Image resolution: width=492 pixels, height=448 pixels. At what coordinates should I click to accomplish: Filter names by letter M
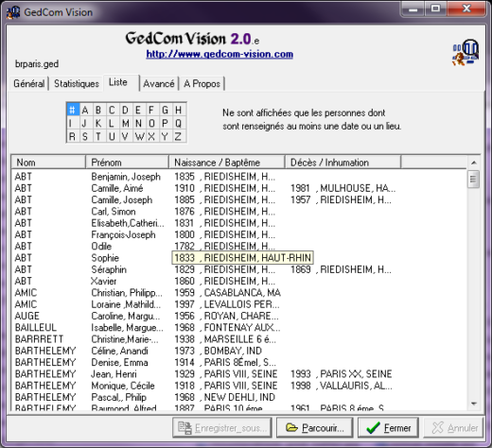click(x=125, y=123)
